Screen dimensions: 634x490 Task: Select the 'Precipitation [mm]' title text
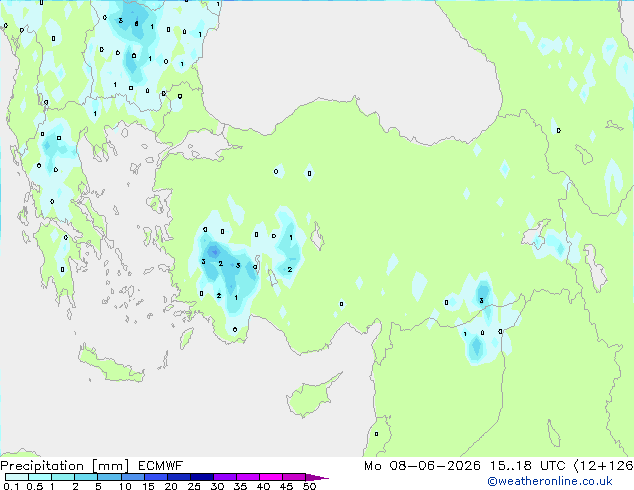pyautogui.click(x=64, y=466)
